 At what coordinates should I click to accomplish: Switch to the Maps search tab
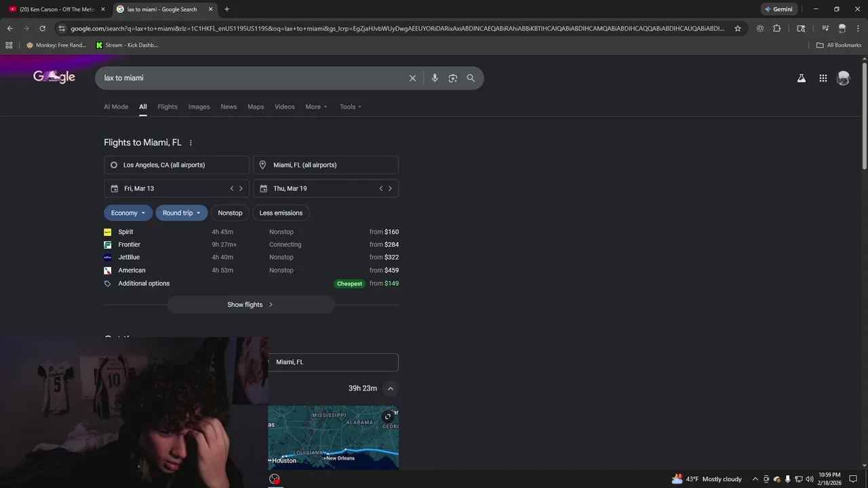[x=256, y=107]
